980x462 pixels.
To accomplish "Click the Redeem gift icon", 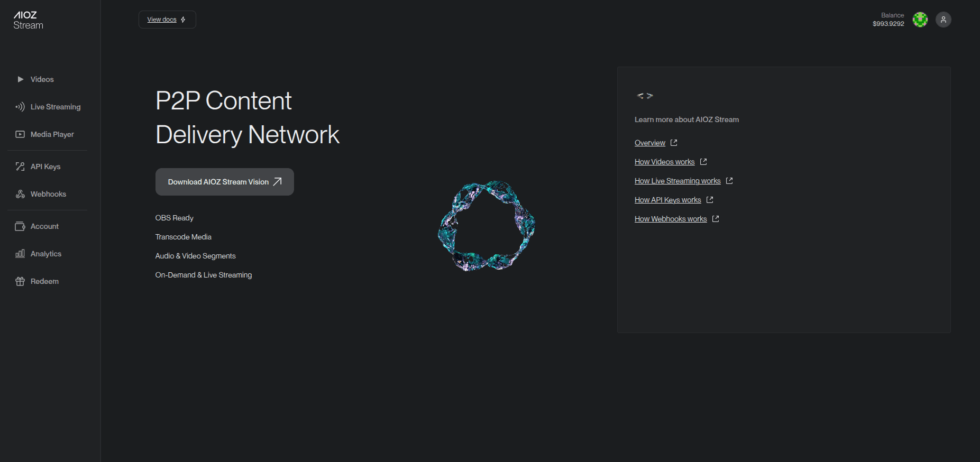I will coord(20,281).
